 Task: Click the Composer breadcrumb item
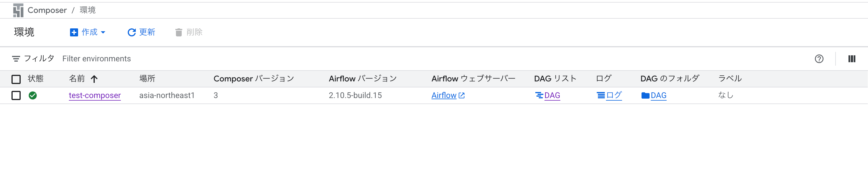[47, 10]
